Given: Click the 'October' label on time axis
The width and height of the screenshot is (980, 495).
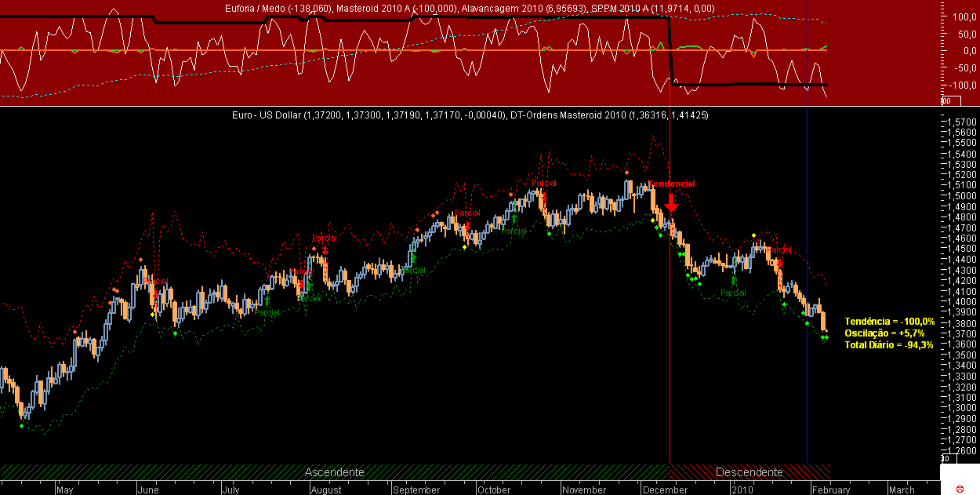Looking at the screenshot, I should (x=494, y=490).
